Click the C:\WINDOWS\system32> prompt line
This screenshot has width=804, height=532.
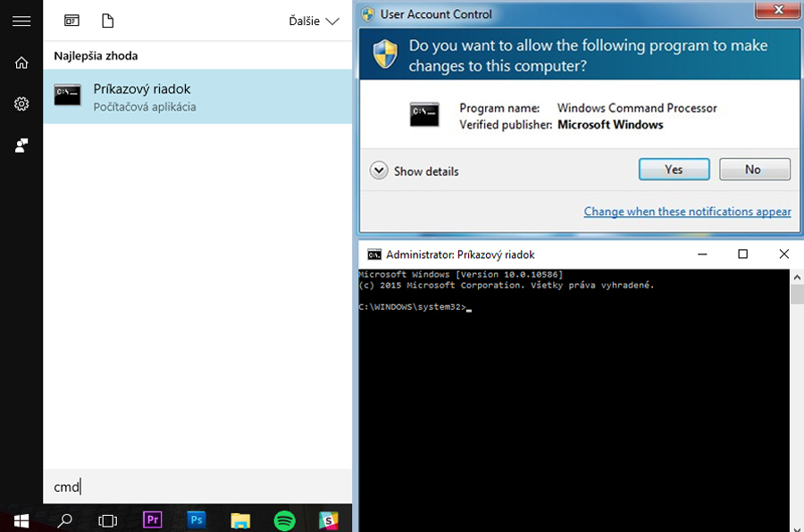tap(415, 307)
